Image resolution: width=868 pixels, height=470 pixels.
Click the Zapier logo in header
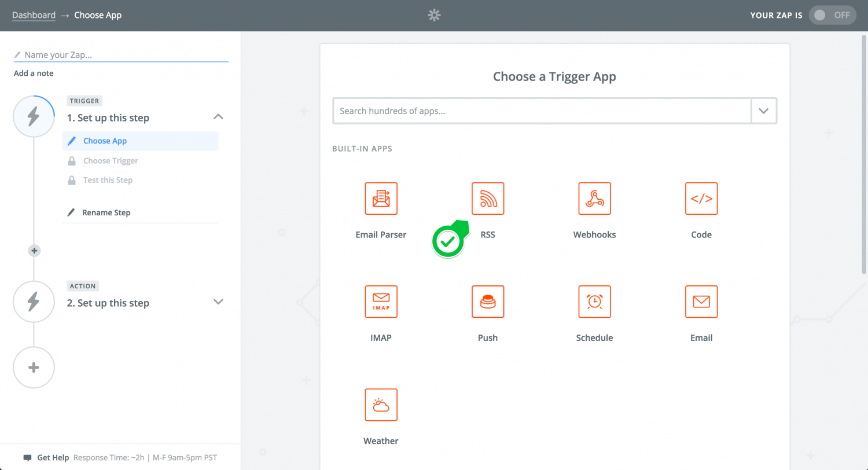click(x=434, y=16)
